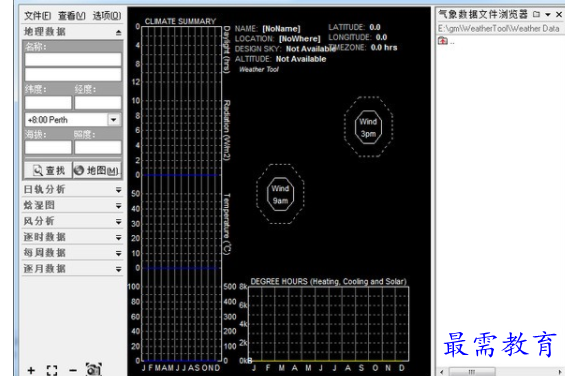Click the [NoName] name value
The width and height of the screenshot is (565, 376).
coord(281,28)
